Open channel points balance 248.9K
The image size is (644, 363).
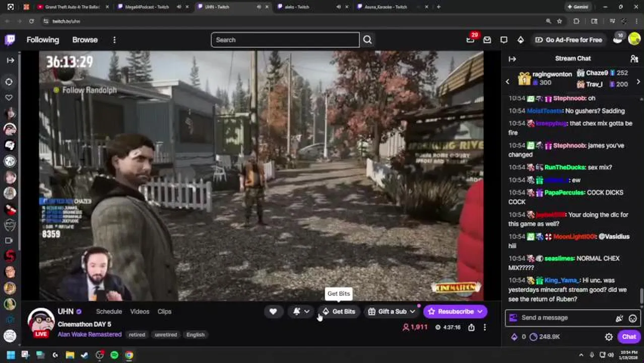click(545, 337)
